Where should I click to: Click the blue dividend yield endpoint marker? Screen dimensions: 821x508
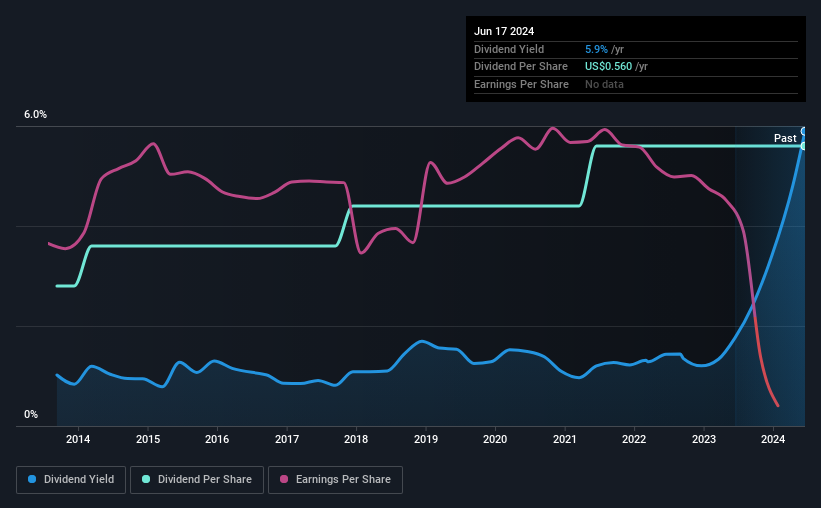click(804, 131)
